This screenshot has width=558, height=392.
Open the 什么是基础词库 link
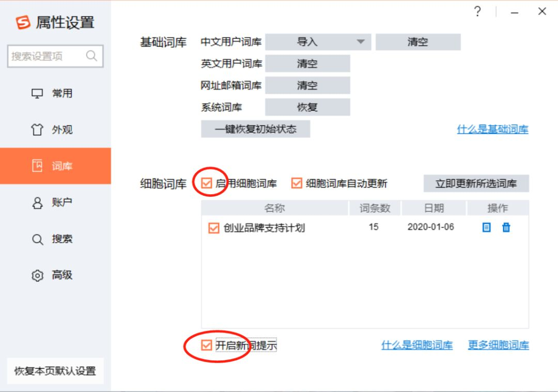[492, 129]
